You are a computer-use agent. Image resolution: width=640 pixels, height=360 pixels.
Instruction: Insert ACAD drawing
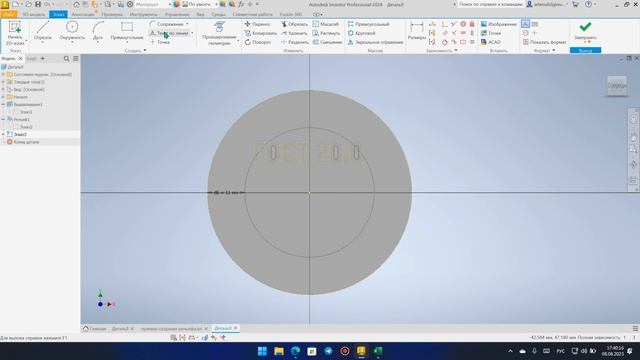click(x=491, y=42)
